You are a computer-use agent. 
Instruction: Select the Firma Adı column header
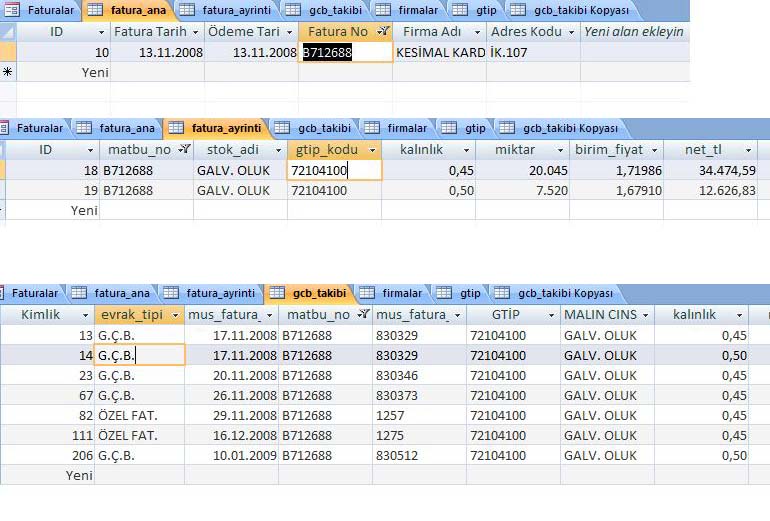coord(434,32)
